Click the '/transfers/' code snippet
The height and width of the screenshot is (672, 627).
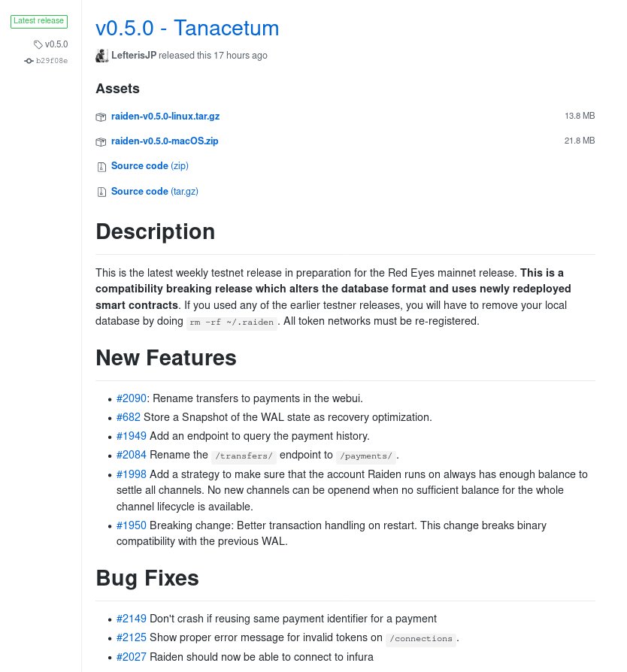[x=244, y=456]
